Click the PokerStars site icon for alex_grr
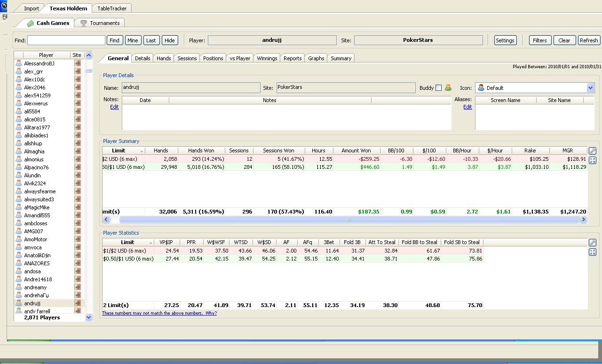602x364 pixels. click(x=78, y=71)
